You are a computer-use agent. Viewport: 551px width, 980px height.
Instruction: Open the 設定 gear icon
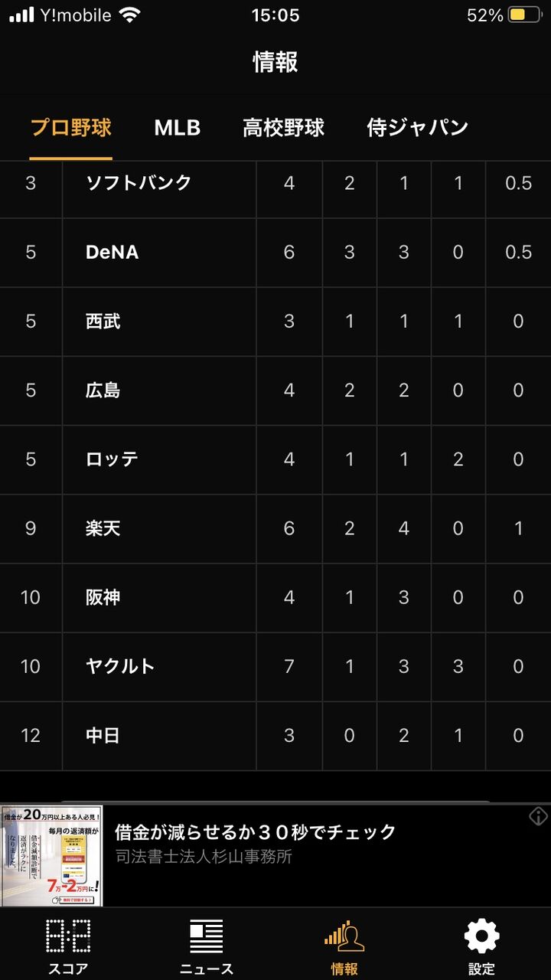[482, 936]
